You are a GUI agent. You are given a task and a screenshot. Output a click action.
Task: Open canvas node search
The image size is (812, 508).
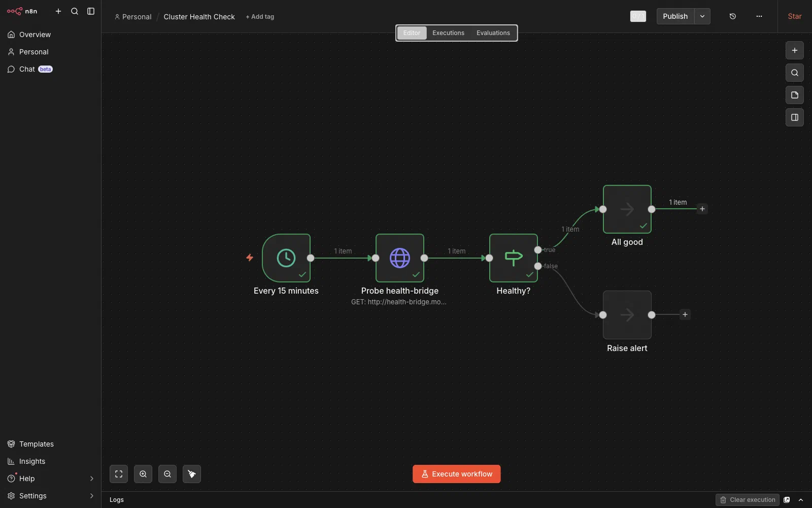(x=795, y=73)
